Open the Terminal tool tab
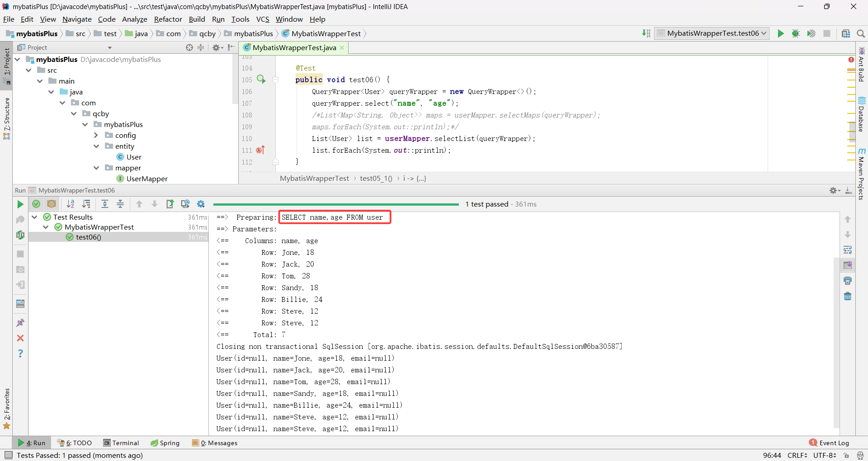This screenshot has width=868, height=461. click(121, 443)
